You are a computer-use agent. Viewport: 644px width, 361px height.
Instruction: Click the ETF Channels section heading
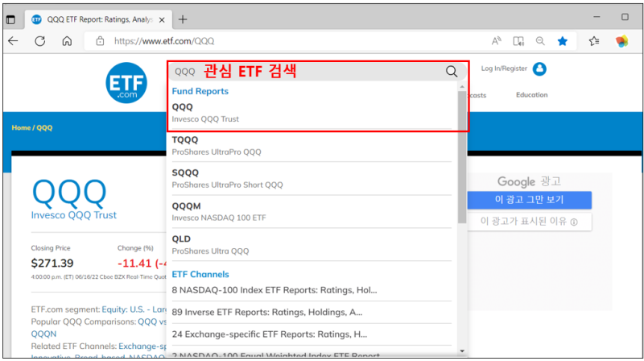click(200, 274)
